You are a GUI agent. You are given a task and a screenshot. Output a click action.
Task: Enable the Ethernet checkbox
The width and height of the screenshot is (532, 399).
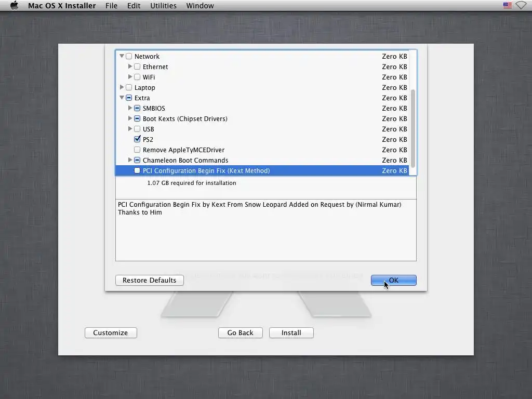click(x=137, y=67)
